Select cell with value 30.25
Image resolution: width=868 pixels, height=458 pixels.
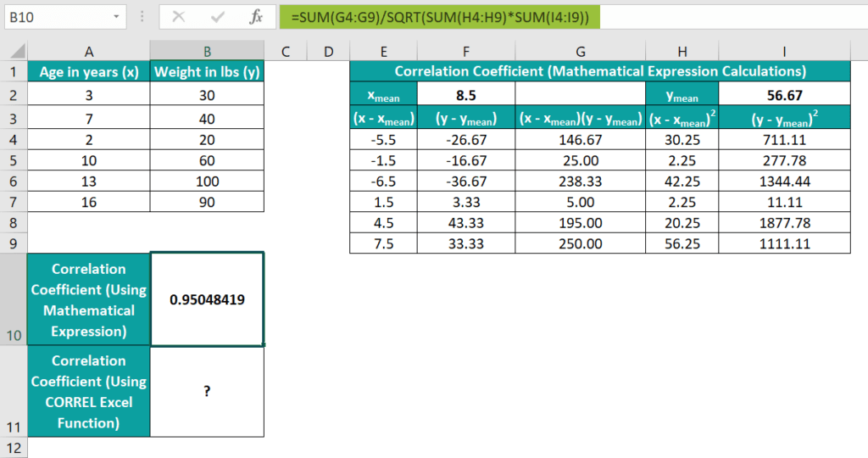click(682, 140)
